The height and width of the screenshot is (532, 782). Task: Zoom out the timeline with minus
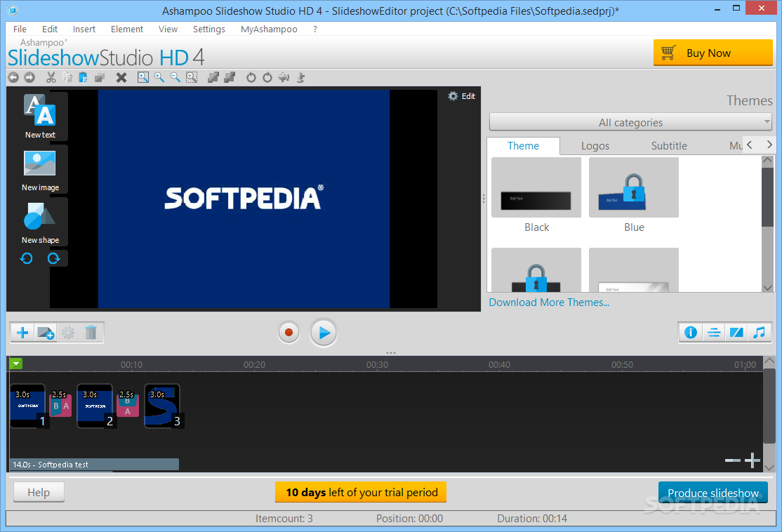(732, 460)
